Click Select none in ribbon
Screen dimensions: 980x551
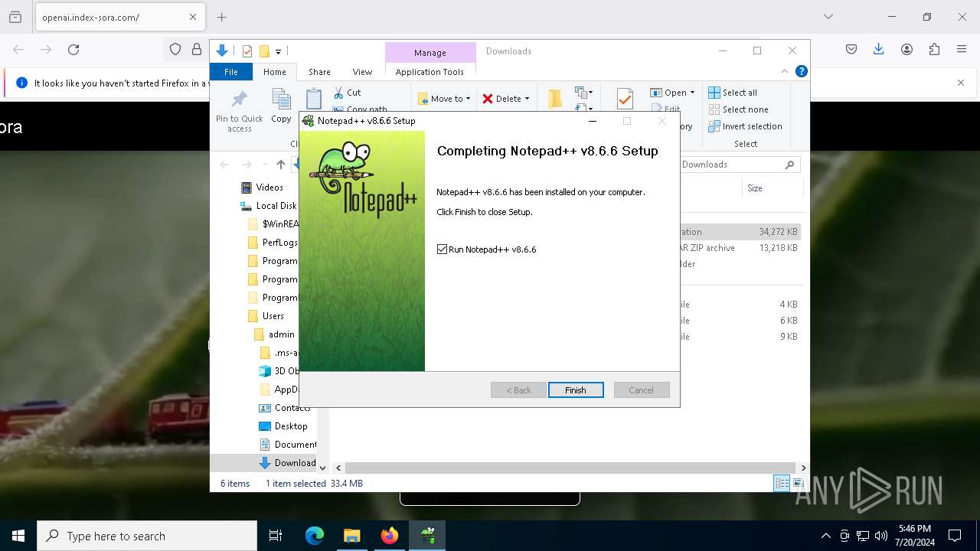pos(738,109)
